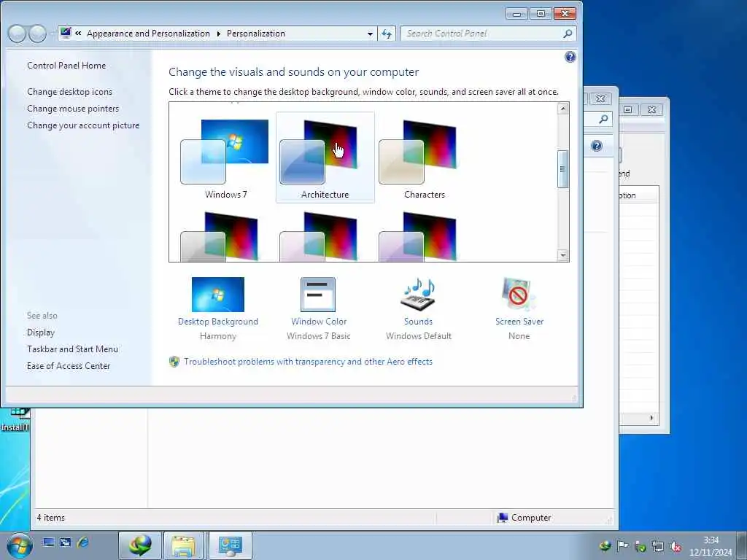Open Desktop Background settings icon
The height and width of the screenshot is (560, 747).
click(x=217, y=295)
